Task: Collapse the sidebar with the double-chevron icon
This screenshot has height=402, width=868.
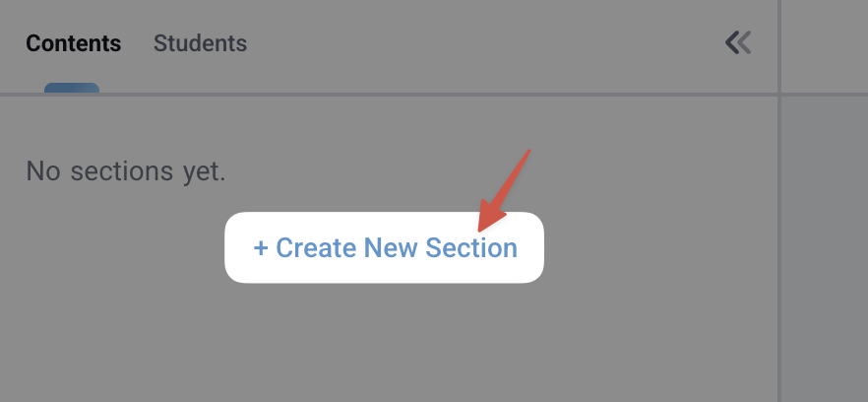Action: pyautogui.click(x=738, y=42)
